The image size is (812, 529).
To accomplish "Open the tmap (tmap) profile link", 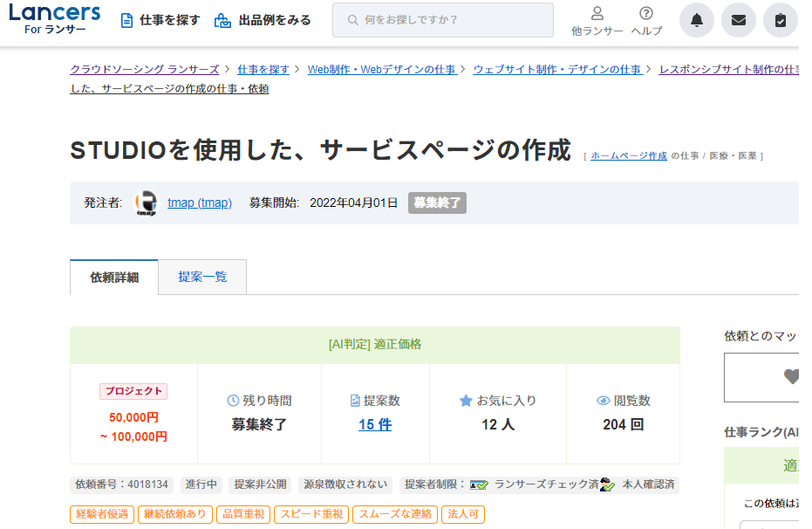I will (200, 203).
